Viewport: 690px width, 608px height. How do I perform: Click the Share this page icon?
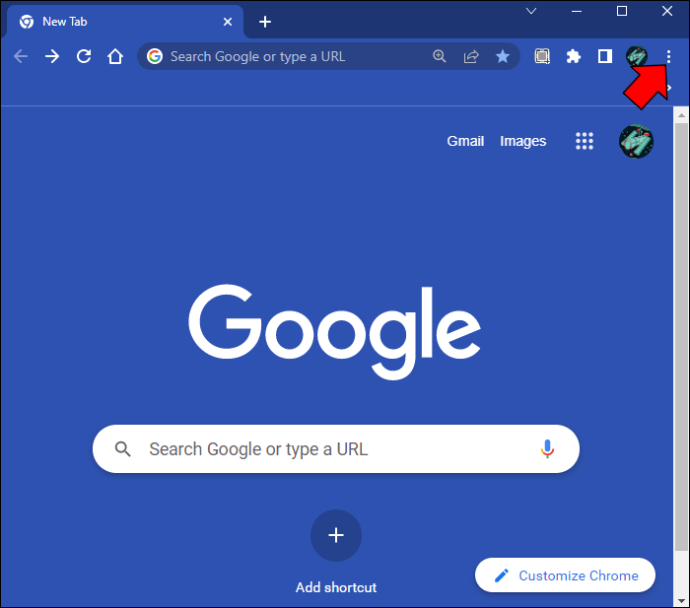(471, 56)
